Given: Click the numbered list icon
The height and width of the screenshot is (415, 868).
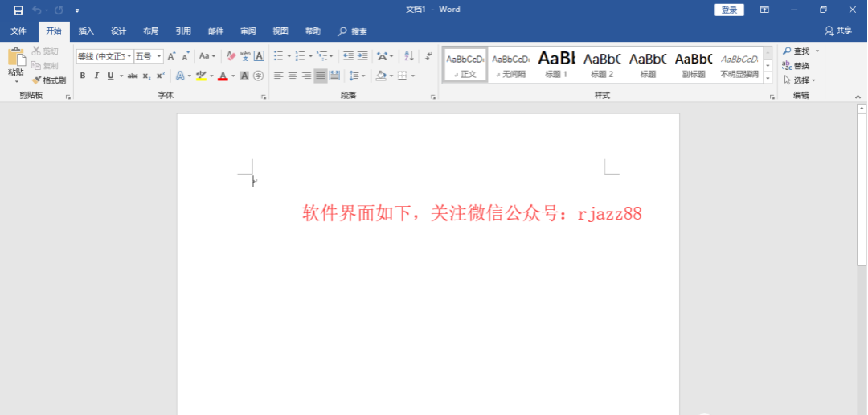Looking at the screenshot, I should (x=301, y=56).
